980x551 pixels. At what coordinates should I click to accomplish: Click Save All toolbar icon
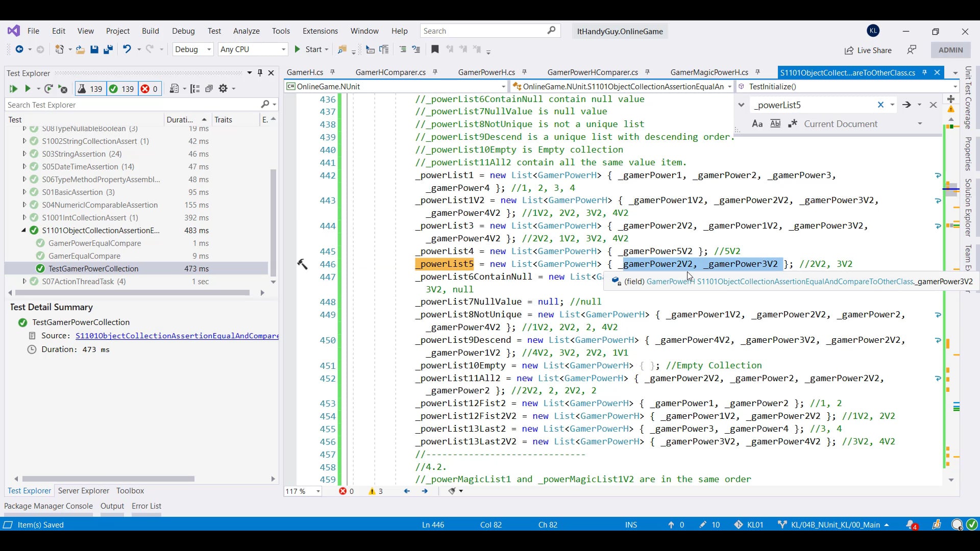(108, 49)
